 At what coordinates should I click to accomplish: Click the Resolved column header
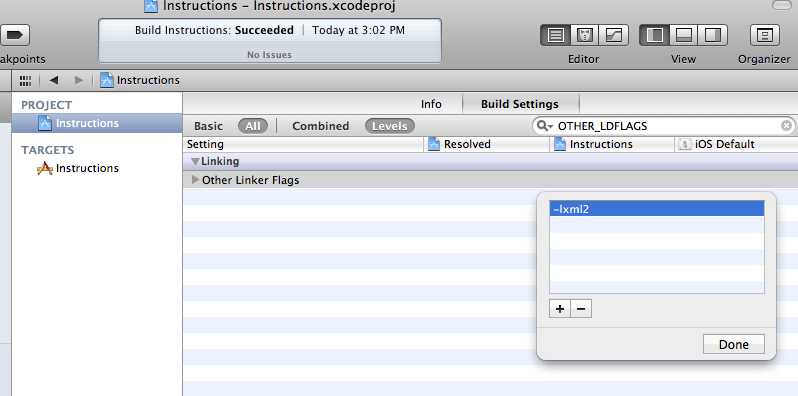[x=487, y=144]
